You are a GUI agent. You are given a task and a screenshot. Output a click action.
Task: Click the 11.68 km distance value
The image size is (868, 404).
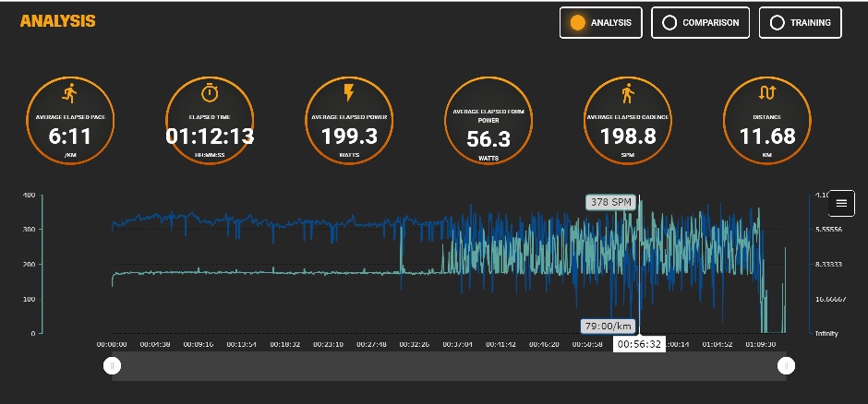[766, 137]
